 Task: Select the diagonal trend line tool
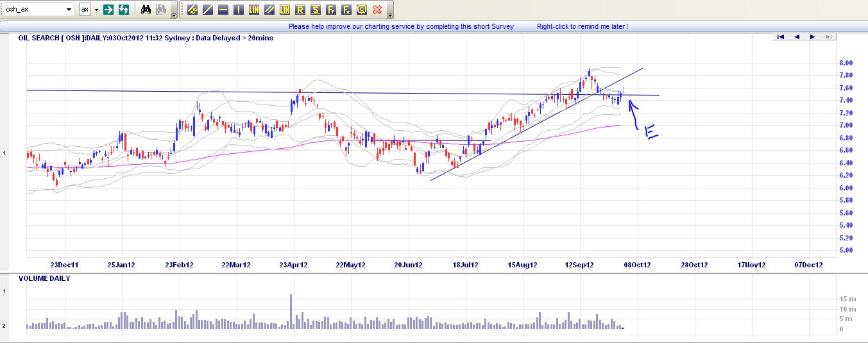(208, 10)
